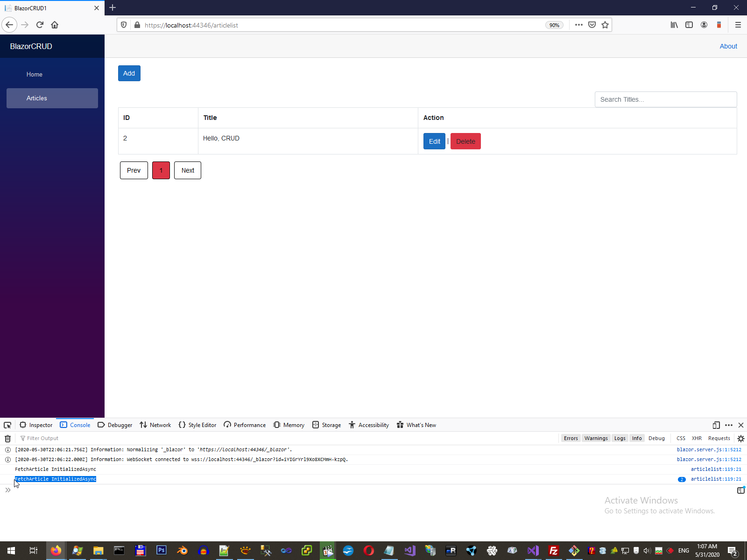Image resolution: width=747 pixels, height=560 pixels.
Task: Click the BlazorCRUD brand title
Action: pyautogui.click(x=31, y=46)
